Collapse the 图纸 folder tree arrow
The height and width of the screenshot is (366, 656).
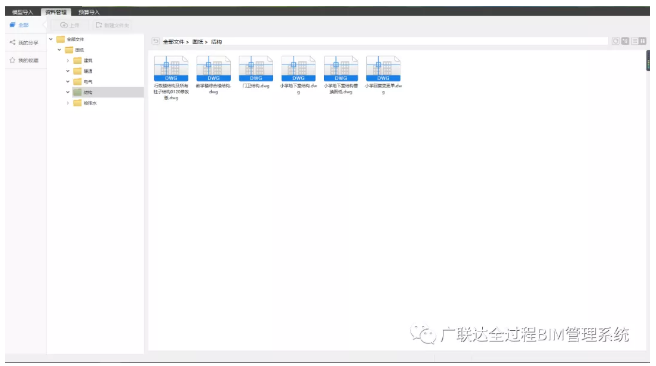pyautogui.click(x=59, y=50)
